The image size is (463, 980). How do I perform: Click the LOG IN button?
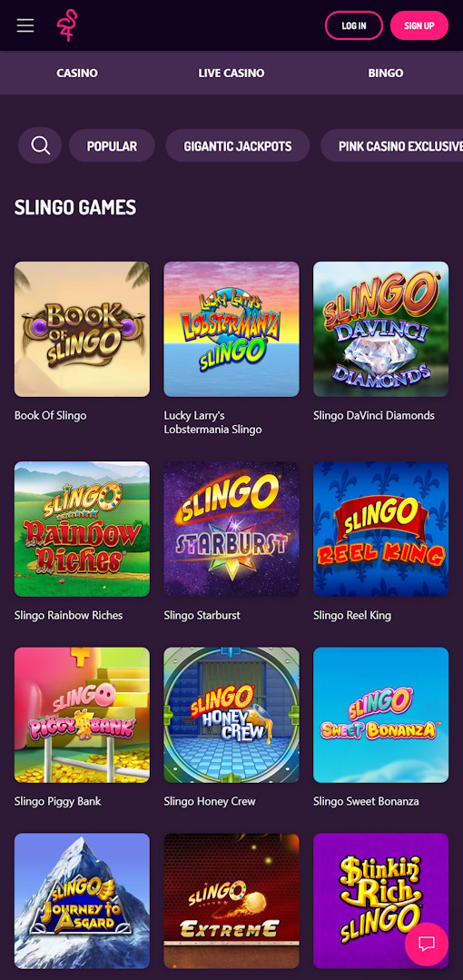[354, 25]
